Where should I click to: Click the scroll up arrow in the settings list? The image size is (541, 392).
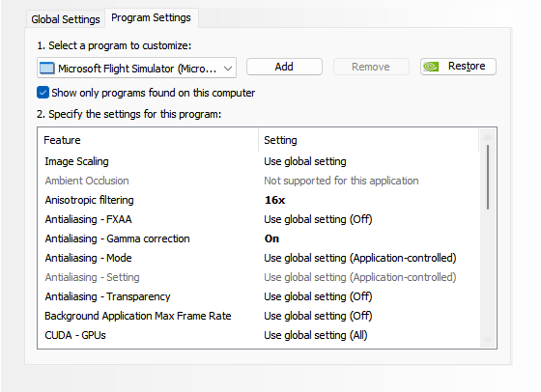click(488, 137)
